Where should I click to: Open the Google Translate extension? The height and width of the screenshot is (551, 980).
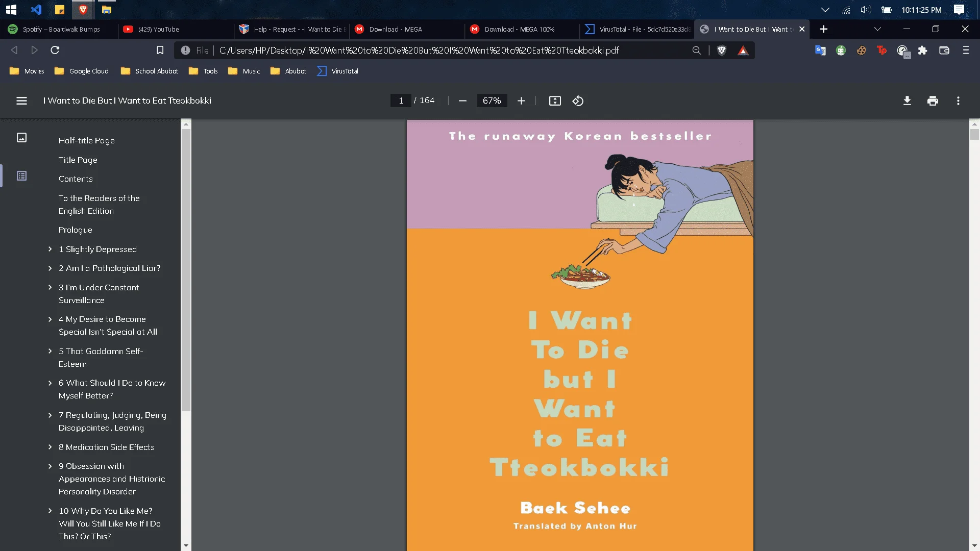820,50
